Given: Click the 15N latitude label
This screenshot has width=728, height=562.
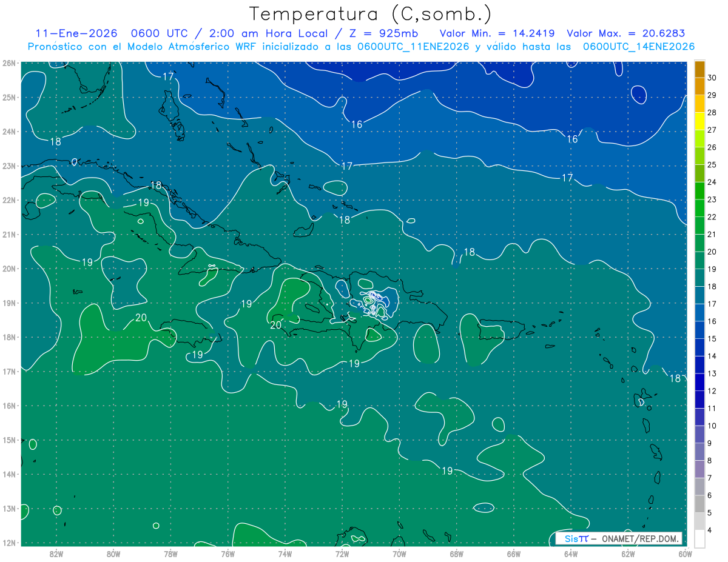Looking at the screenshot, I should (9, 440).
